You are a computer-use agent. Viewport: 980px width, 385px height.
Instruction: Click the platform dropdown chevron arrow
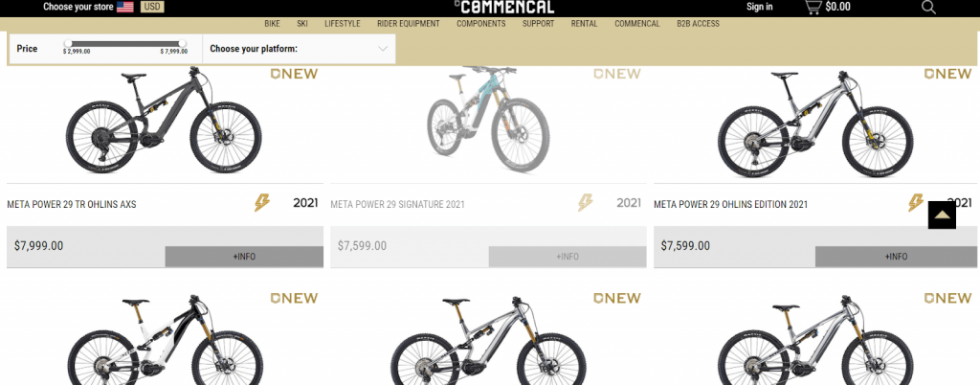pos(383,49)
